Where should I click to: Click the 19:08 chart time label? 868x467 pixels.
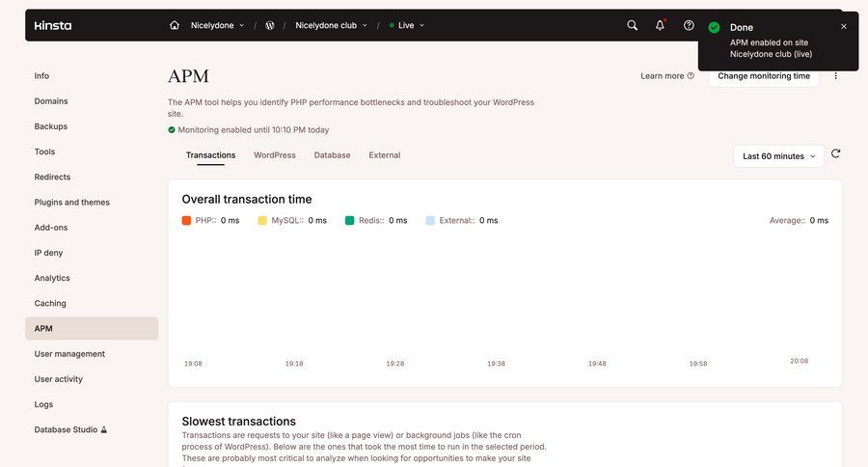[x=193, y=364]
